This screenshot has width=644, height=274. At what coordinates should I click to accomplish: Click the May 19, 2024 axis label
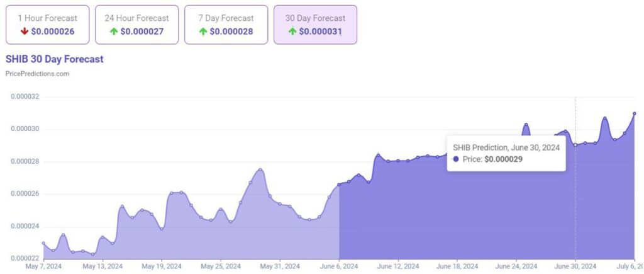[x=162, y=266]
